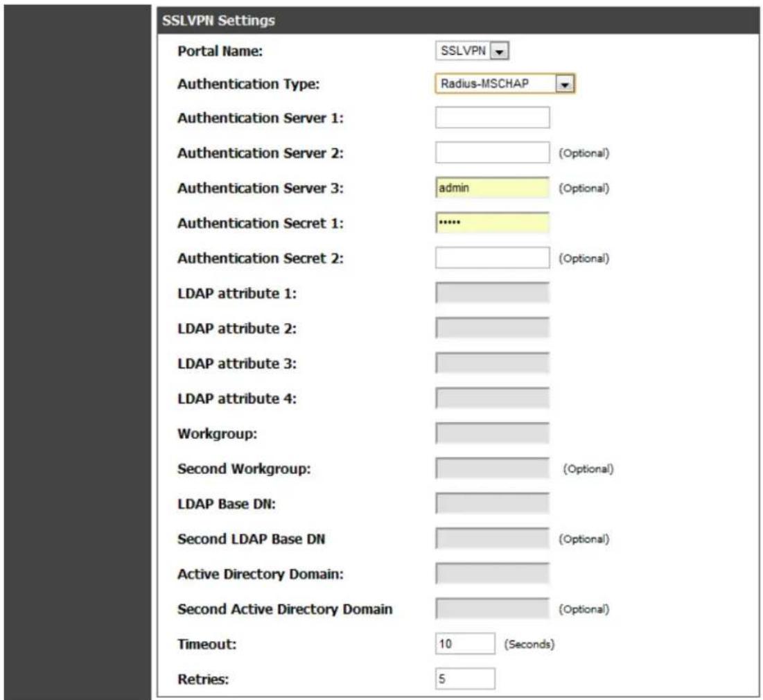
Task: Click the (Seconds) text beside Timeout
Action: pyautogui.click(x=529, y=644)
